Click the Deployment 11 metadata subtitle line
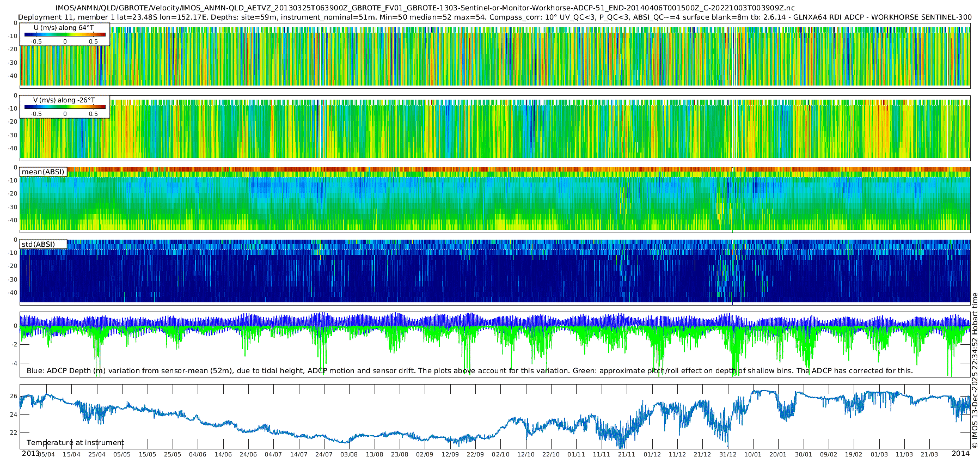 495,17
